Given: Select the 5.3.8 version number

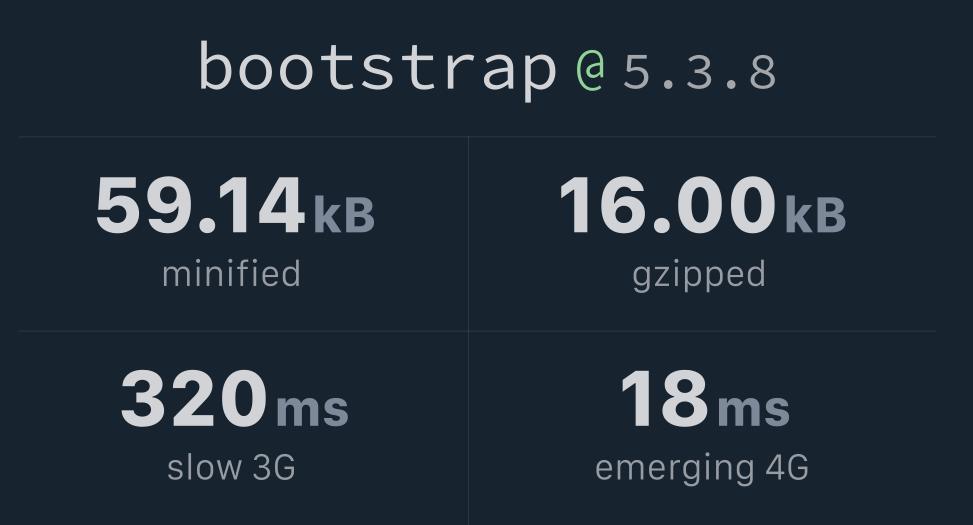Looking at the screenshot, I should (x=699, y=72).
